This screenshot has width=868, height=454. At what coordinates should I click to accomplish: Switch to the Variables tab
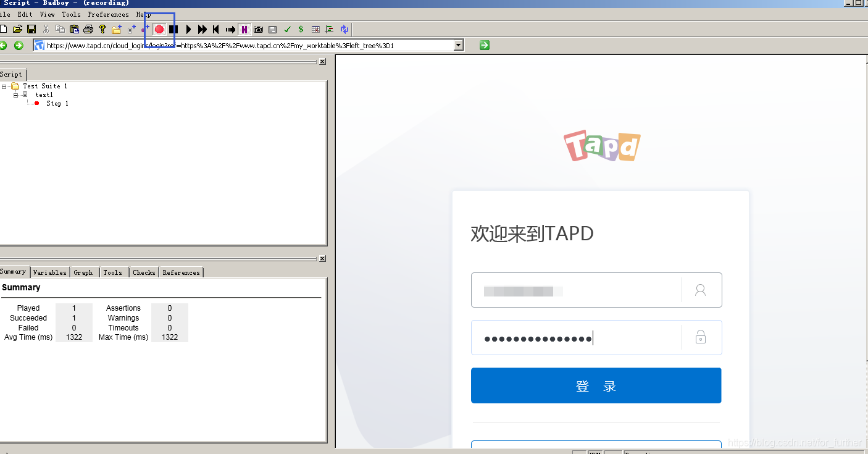[49, 272]
